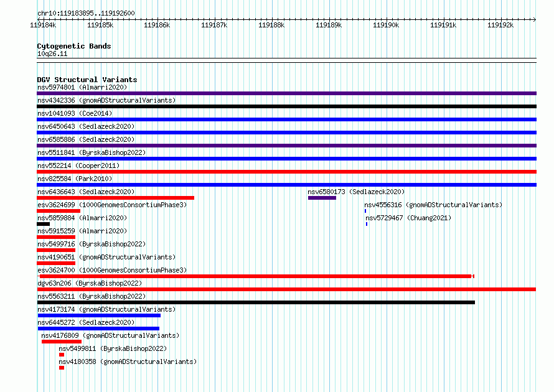
Task: Click the black bar under nsv4342336
Action: click(x=286, y=106)
